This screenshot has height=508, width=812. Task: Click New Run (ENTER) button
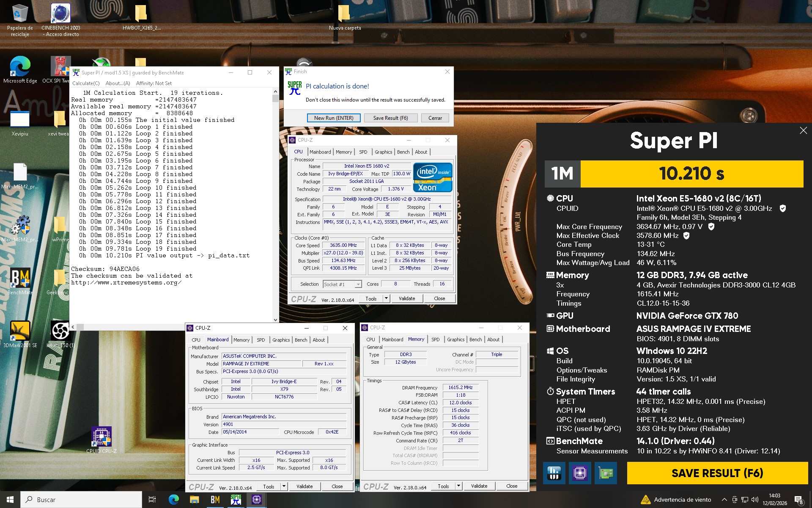(x=333, y=118)
